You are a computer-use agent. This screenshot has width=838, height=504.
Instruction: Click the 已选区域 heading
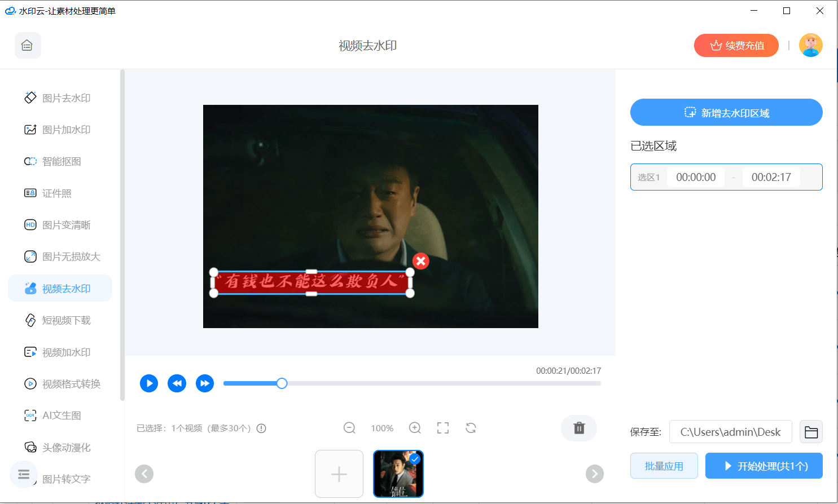click(653, 146)
